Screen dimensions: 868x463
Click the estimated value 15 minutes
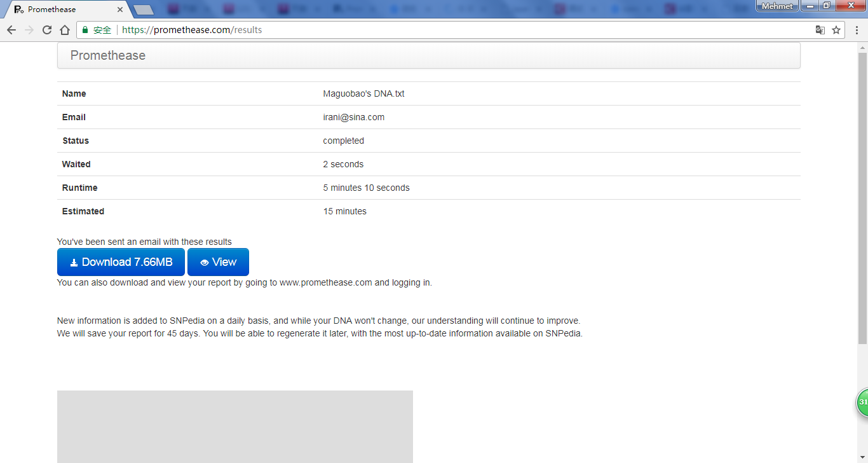(344, 211)
